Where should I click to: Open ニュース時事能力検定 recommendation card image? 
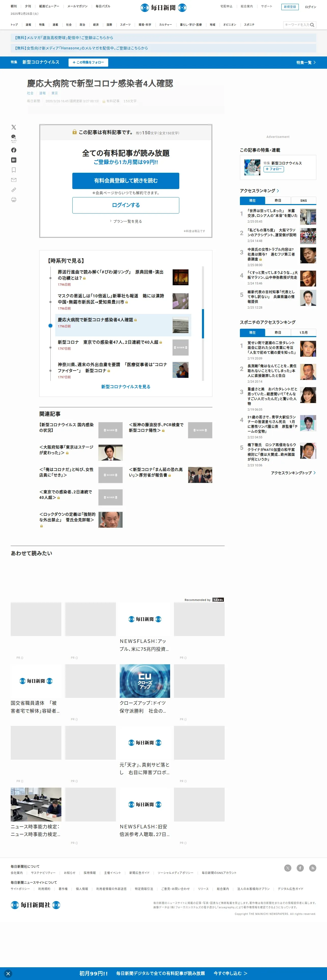pyautogui.click(x=36, y=804)
